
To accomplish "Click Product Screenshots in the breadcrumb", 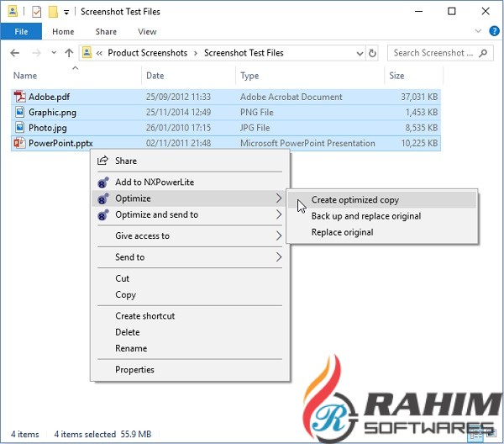I will pos(148,53).
